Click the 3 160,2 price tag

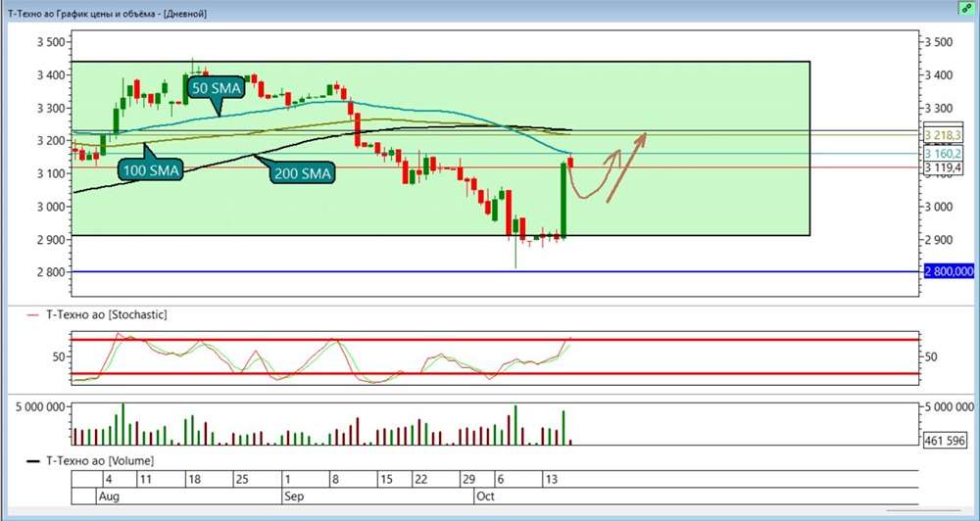pos(943,154)
